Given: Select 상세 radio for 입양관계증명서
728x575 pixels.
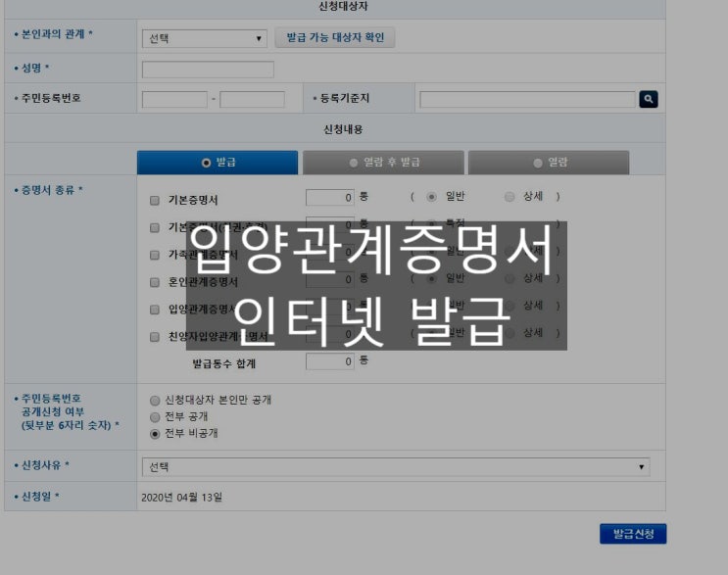Looking at the screenshot, I should click(510, 306).
